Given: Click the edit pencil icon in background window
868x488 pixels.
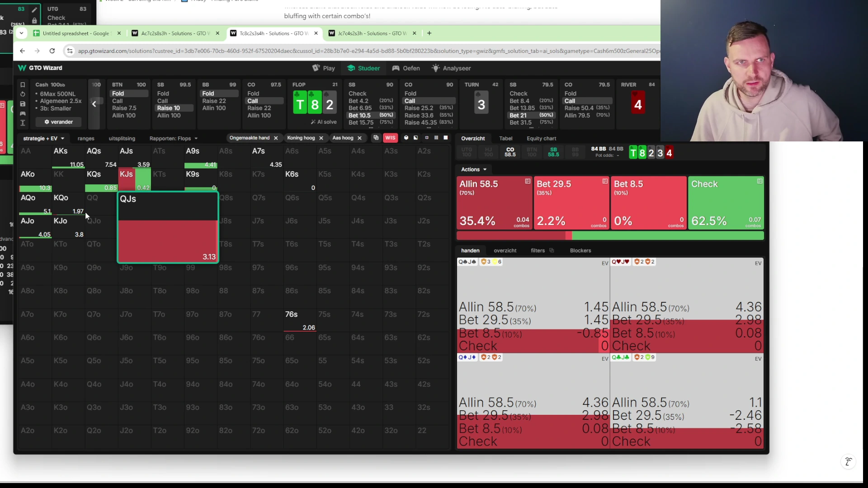Looking at the screenshot, I should point(34,9).
